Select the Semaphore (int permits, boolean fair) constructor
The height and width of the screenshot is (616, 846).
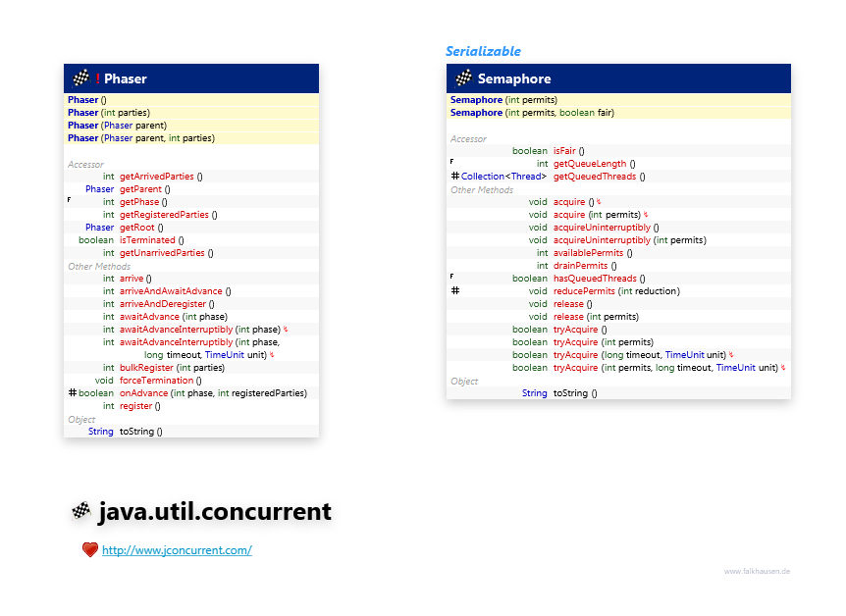531,113
